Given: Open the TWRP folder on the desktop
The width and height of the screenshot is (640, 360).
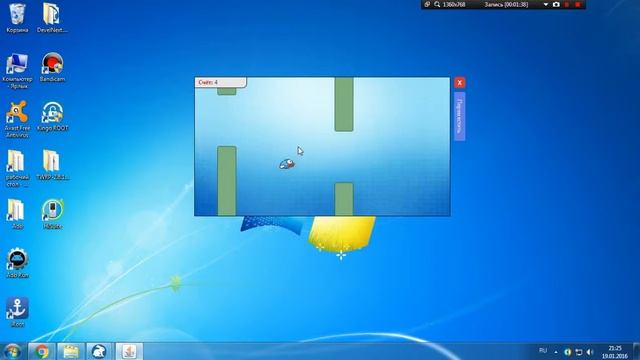Looking at the screenshot, I should tap(52, 165).
